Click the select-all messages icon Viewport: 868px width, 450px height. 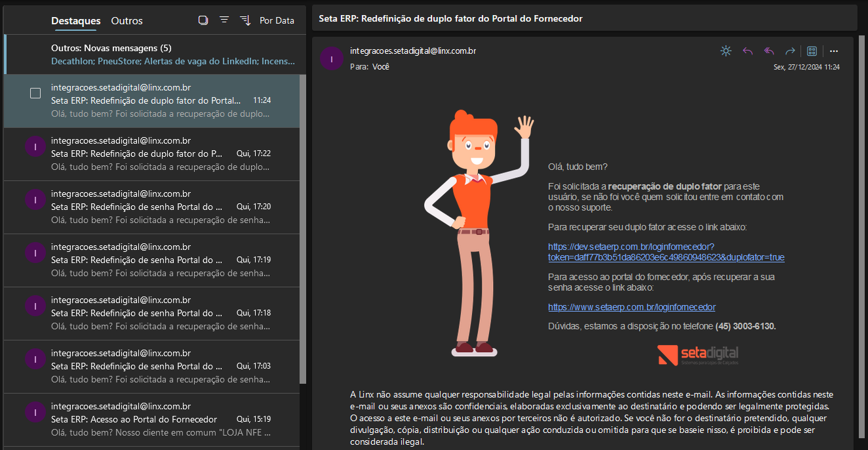tap(203, 20)
